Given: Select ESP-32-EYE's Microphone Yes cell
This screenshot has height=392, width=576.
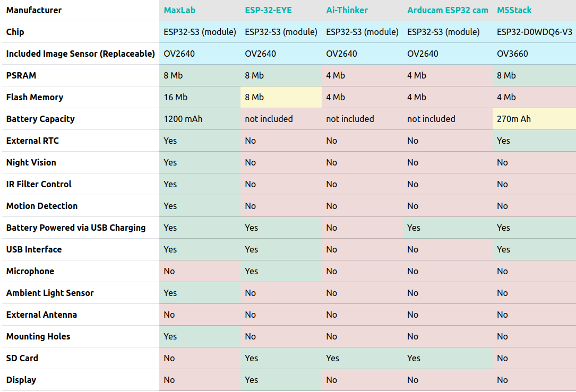Looking at the screenshot, I should pos(281,271).
